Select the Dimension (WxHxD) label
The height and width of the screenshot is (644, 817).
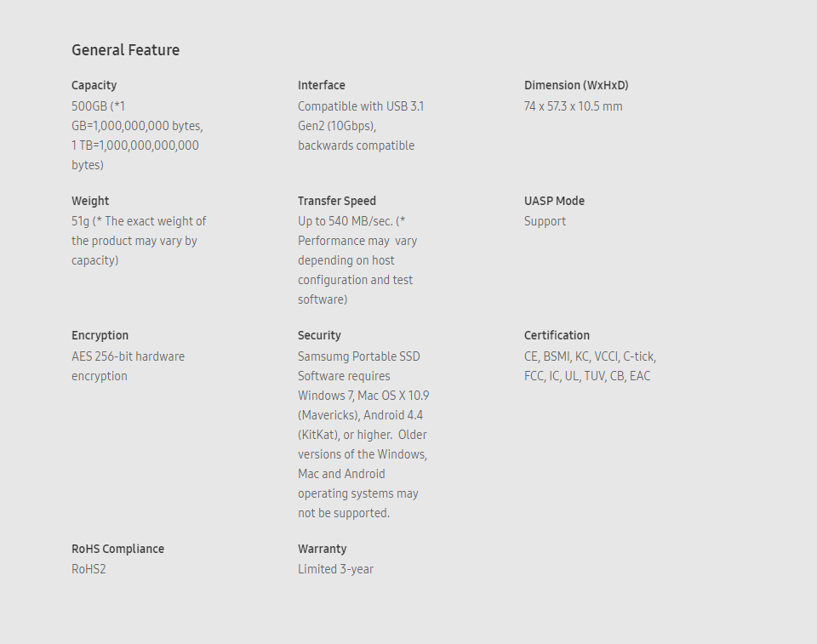point(576,85)
